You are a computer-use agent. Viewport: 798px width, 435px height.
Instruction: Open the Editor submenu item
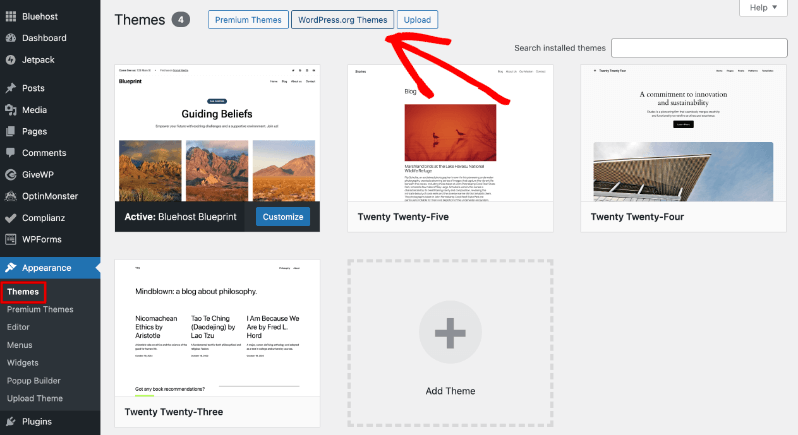[x=18, y=327]
